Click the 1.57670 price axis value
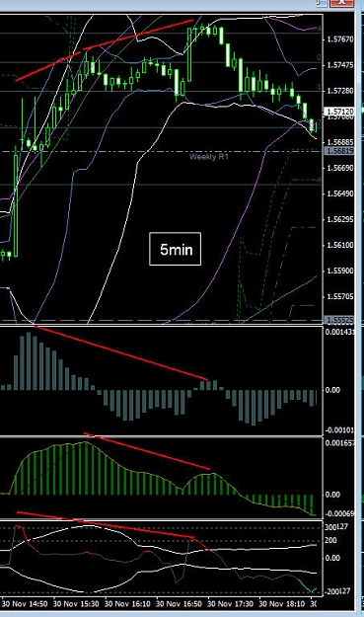 pos(340,39)
